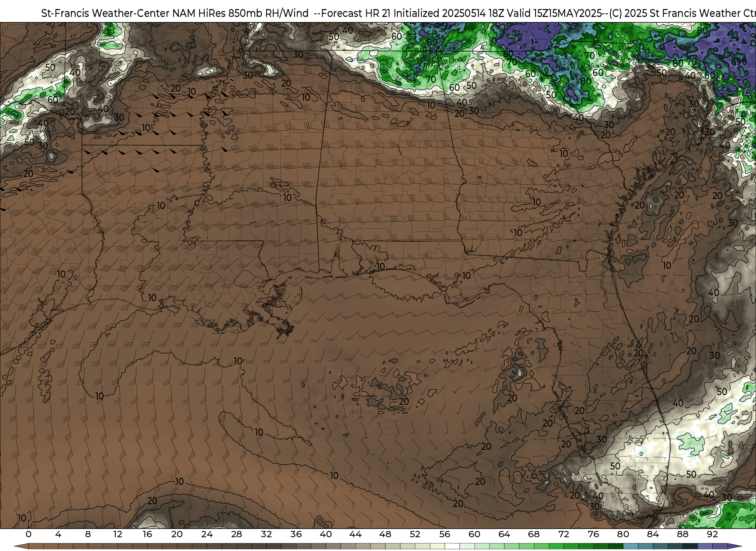Click the purple right arrow end of colorbar
756x551 pixels.
click(x=734, y=546)
